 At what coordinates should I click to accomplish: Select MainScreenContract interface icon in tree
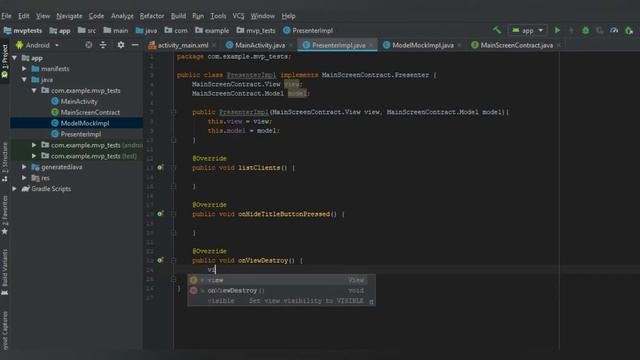point(55,112)
